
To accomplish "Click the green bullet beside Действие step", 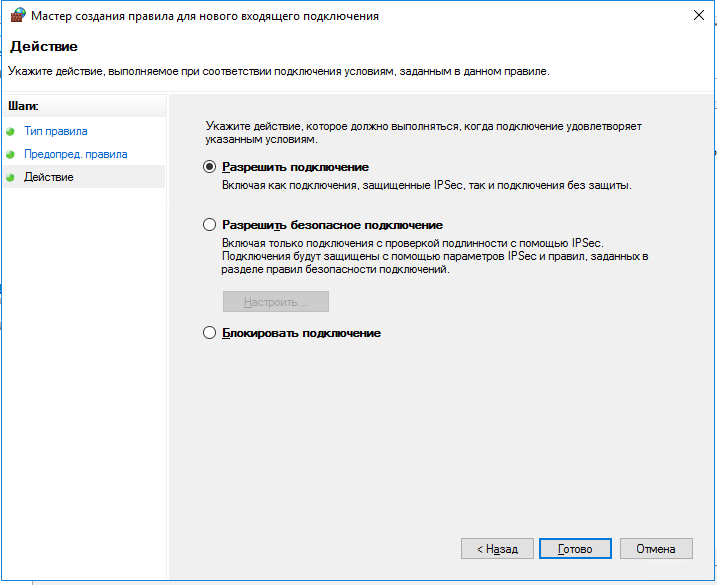I will click(11, 178).
